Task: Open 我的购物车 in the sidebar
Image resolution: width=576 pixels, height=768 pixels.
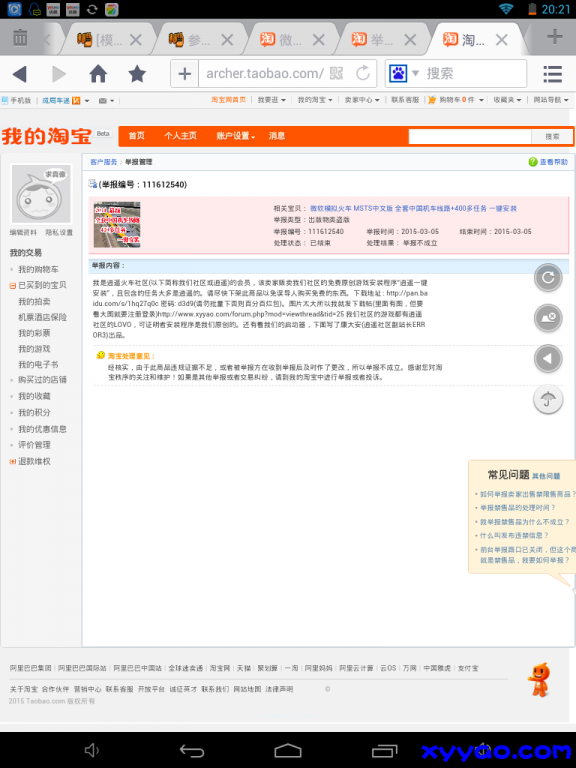Action: 38,269
